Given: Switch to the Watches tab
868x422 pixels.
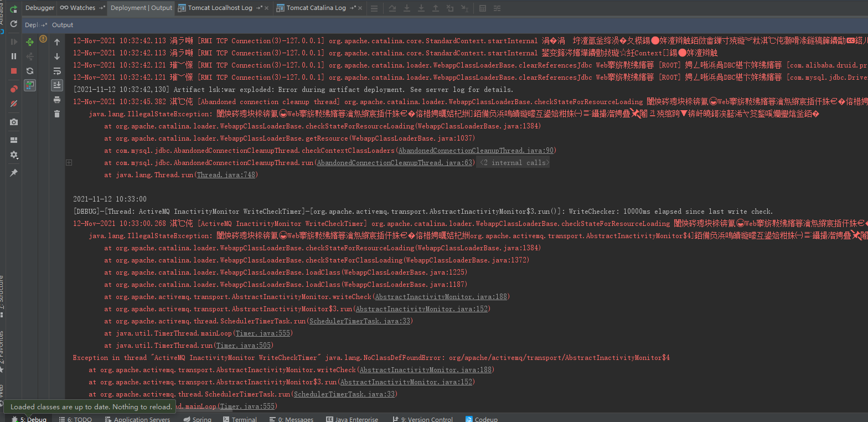Looking at the screenshot, I should point(82,8).
